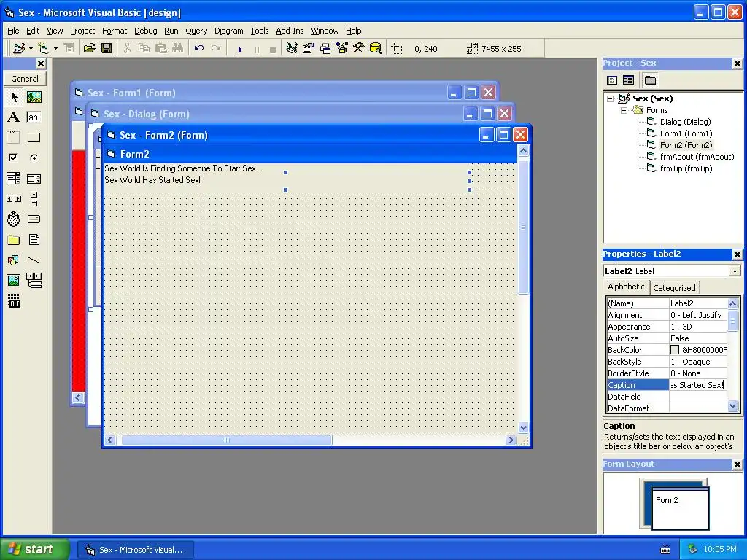This screenshot has width=747, height=560.
Task: Toggle Folders in the Project panel
Action: pos(650,80)
